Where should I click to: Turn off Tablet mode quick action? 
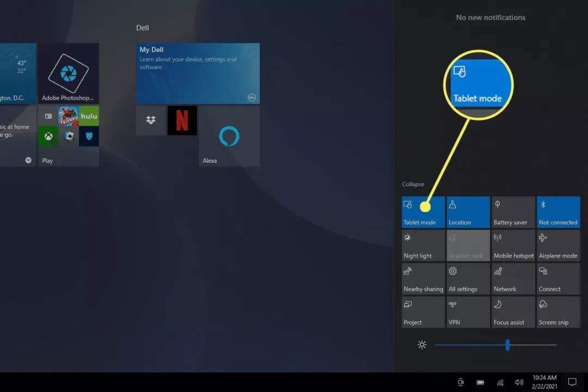(423, 212)
